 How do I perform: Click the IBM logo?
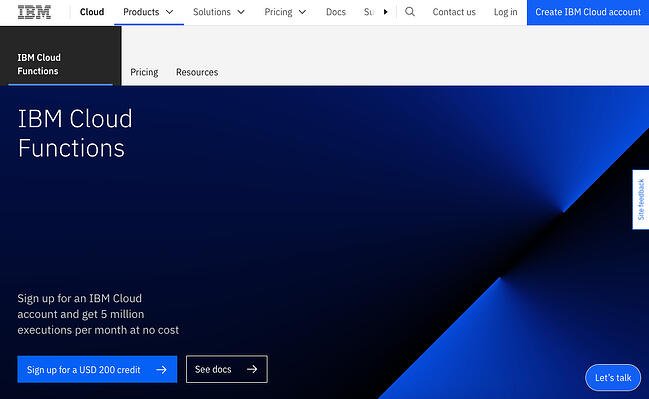34,12
